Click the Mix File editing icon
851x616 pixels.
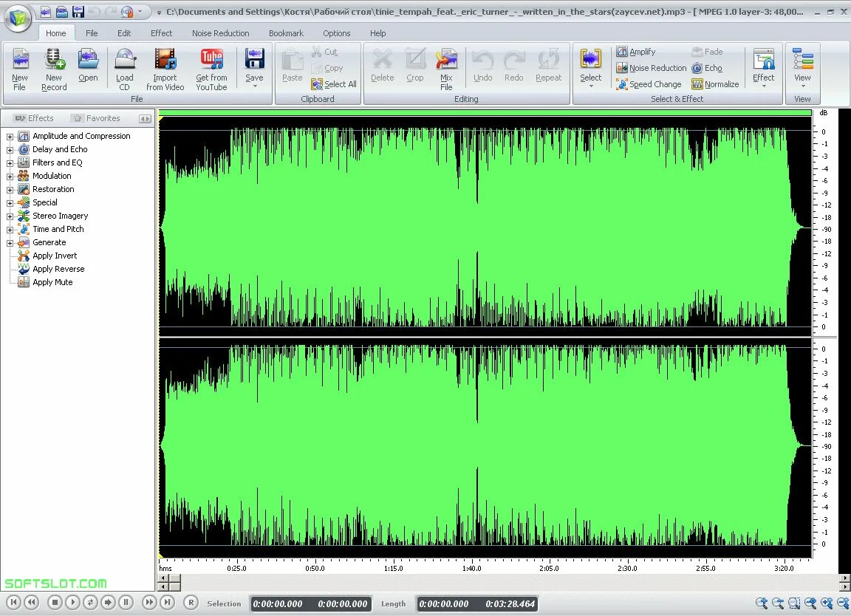[446, 68]
